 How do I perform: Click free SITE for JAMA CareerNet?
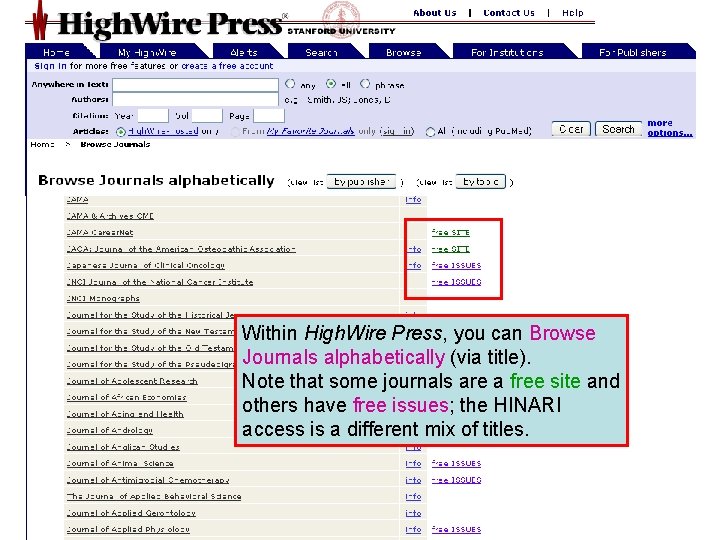[x=450, y=232]
